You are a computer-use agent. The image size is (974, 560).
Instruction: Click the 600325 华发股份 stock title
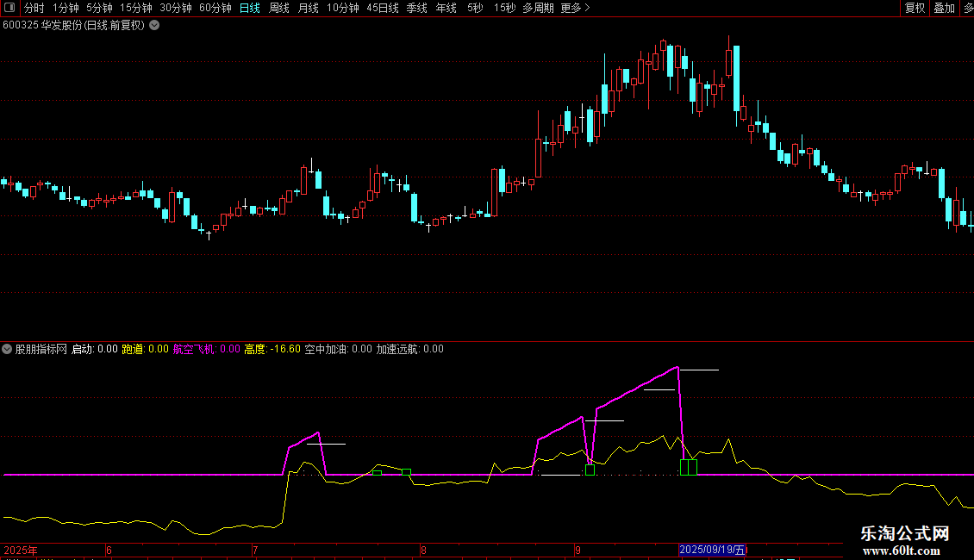coord(73,26)
